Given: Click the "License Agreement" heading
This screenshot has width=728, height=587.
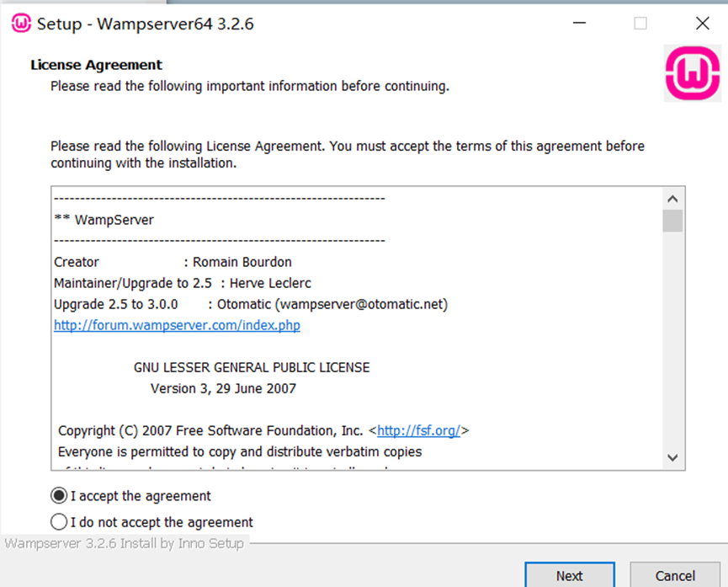Looking at the screenshot, I should [x=96, y=65].
